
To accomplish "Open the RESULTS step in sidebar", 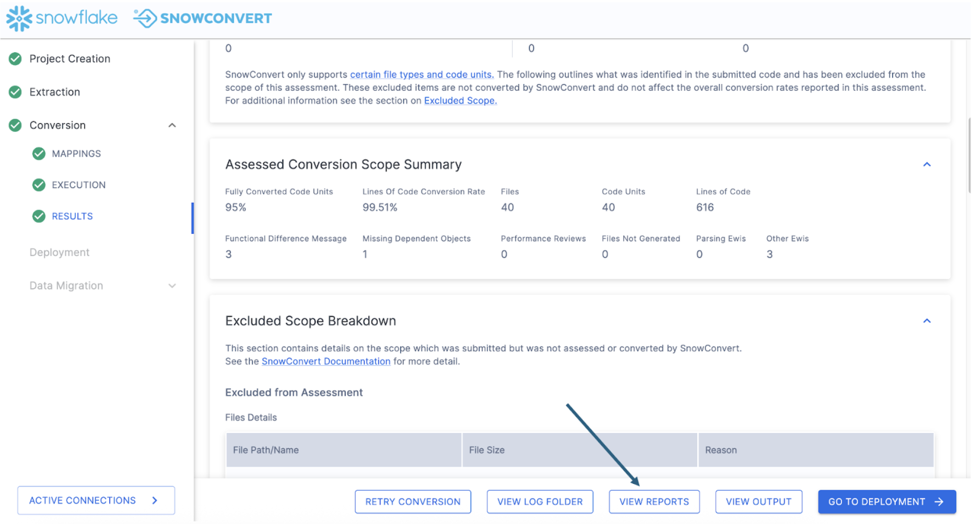I will (x=72, y=217).
